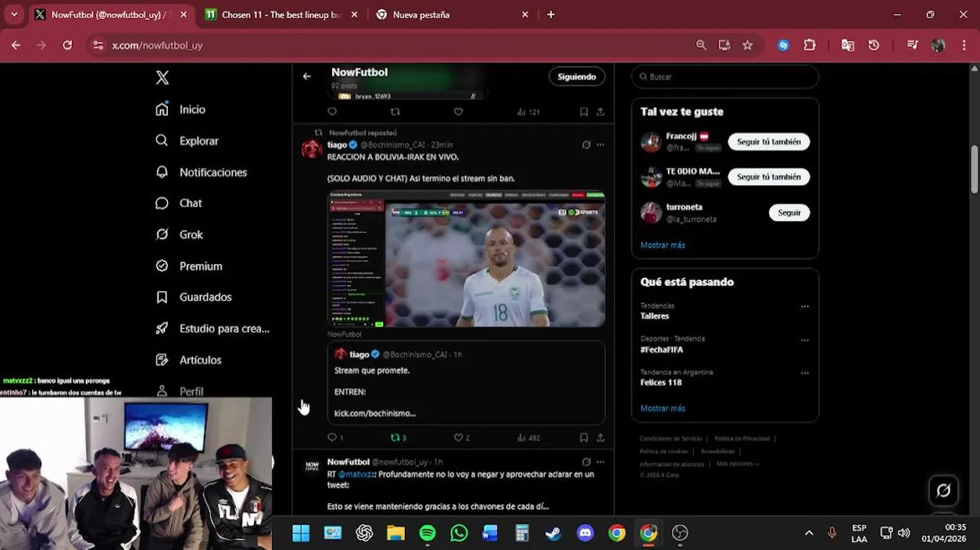
Task: Click the page vertical scrollbar
Action: pyautogui.click(x=975, y=169)
